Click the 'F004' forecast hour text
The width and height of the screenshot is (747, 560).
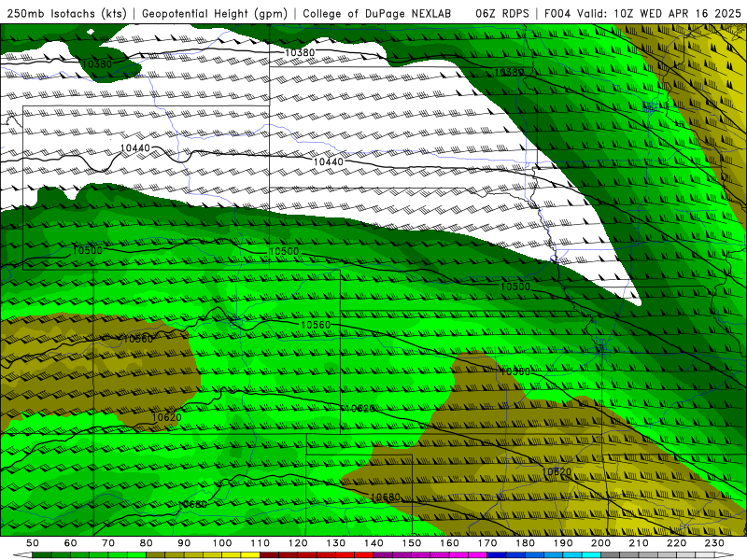pos(557,13)
